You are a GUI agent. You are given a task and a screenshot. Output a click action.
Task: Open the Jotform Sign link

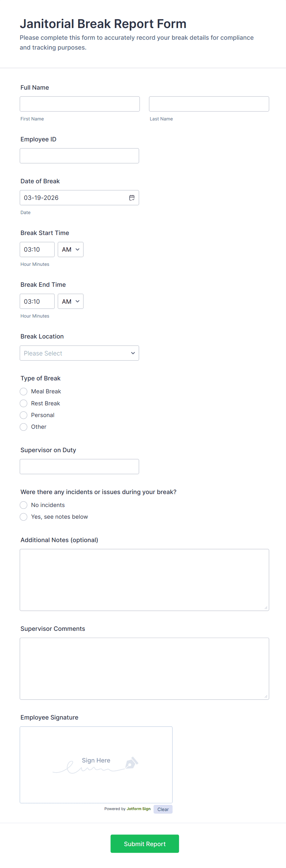click(x=139, y=808)
